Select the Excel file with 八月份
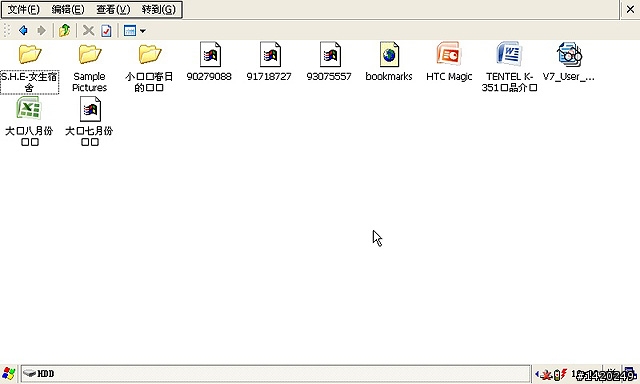The image size is (640, 384). coord(29,122)
